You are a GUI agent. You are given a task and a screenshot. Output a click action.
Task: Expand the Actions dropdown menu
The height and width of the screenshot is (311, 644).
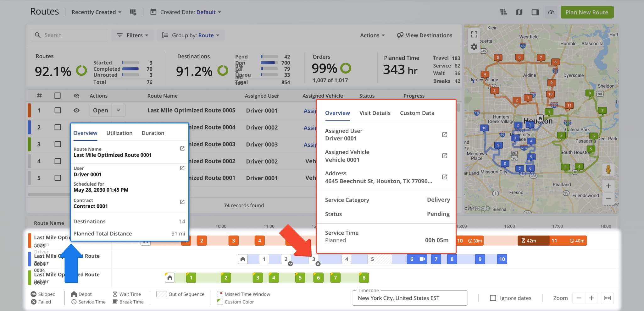[372, 35]
